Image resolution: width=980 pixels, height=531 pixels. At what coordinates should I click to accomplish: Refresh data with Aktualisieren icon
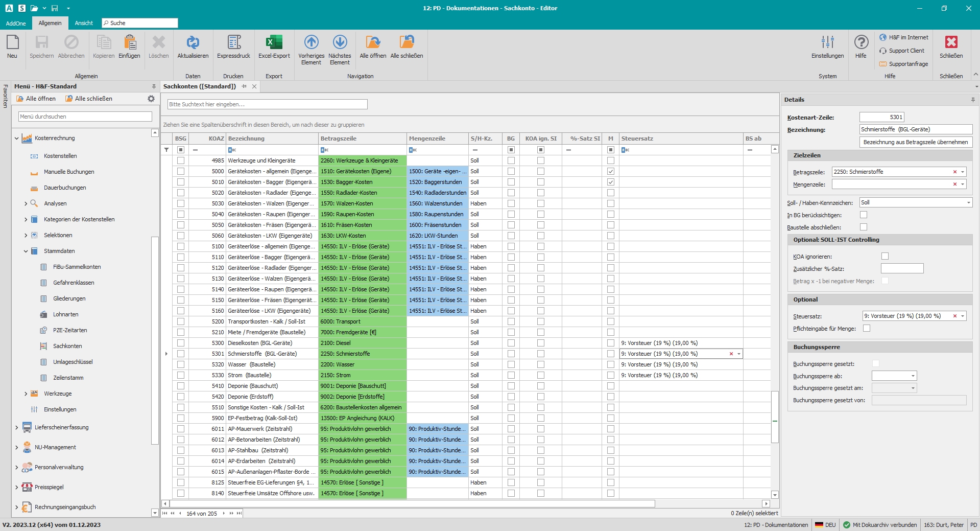(x=193, y=42)
